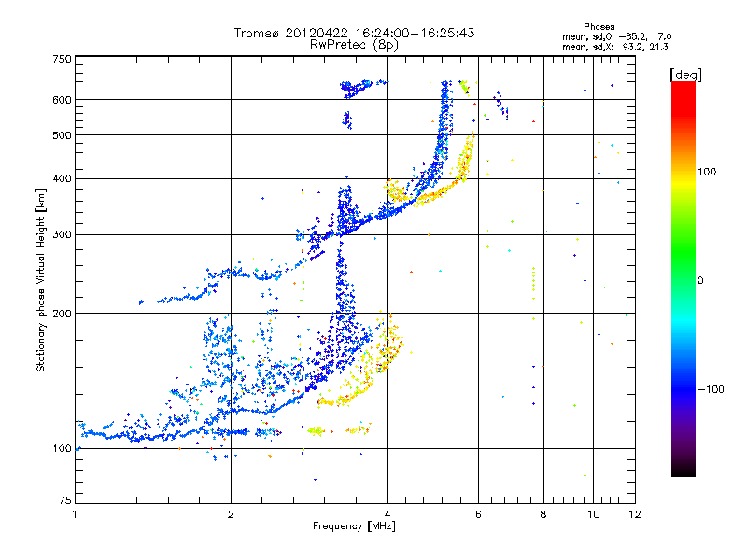
Task: Click x-axis tick label '1'
Action: 76,514
